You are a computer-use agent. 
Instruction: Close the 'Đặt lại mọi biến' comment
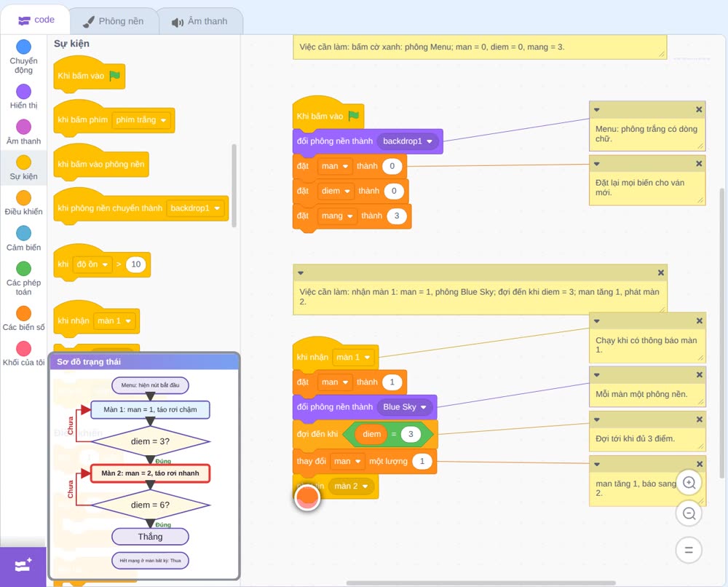[699, 163]
